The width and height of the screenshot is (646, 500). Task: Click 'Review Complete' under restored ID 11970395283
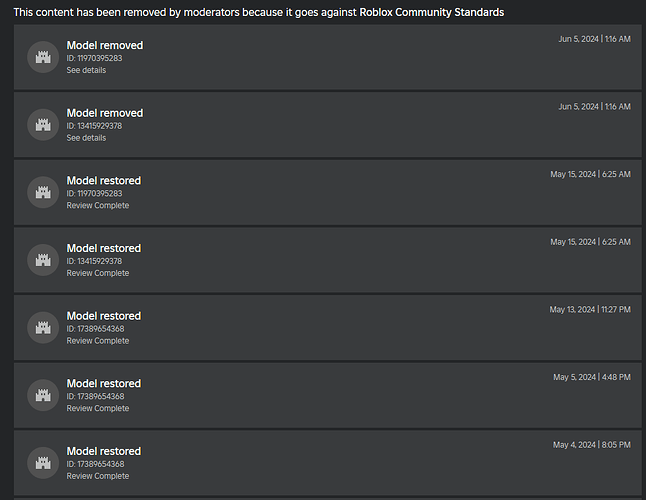click(x=98, y=205)
